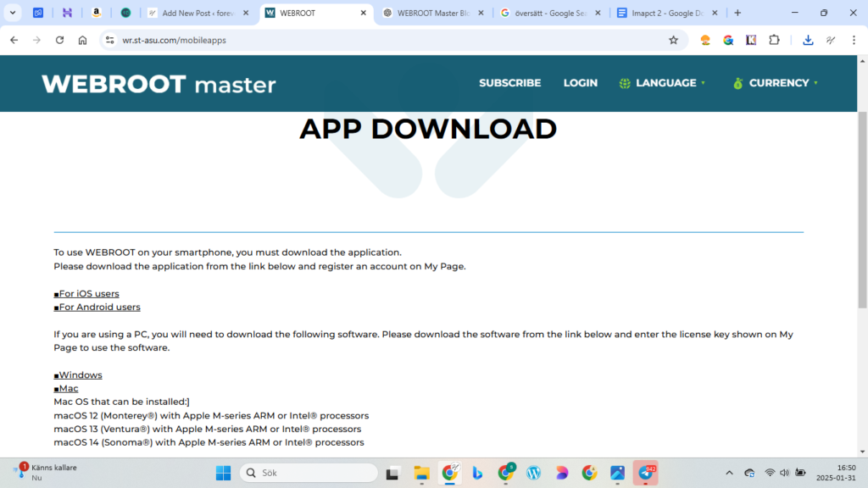Bookmark this page with the star icon
This screenshot has width=868, height=488.
(673, 40)
